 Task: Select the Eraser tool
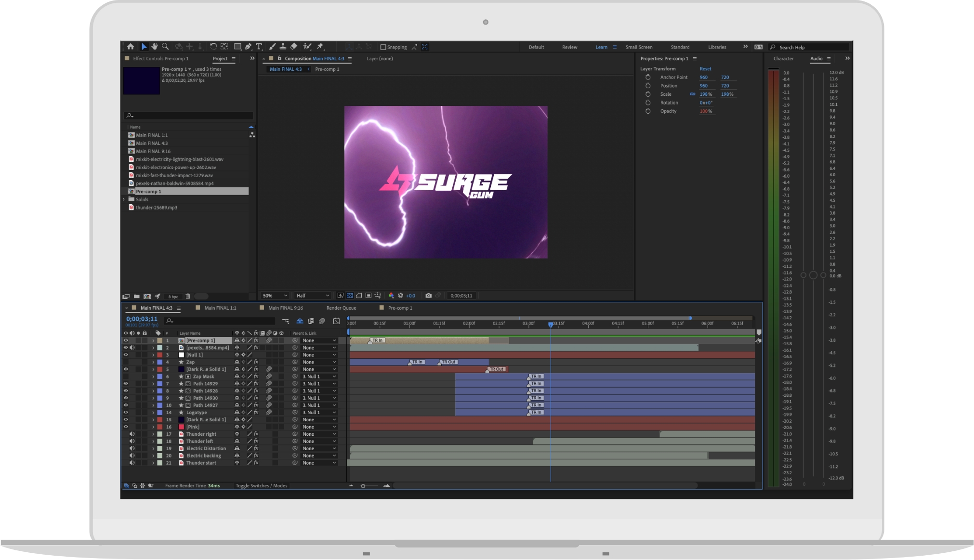click(x=294, y=47)
